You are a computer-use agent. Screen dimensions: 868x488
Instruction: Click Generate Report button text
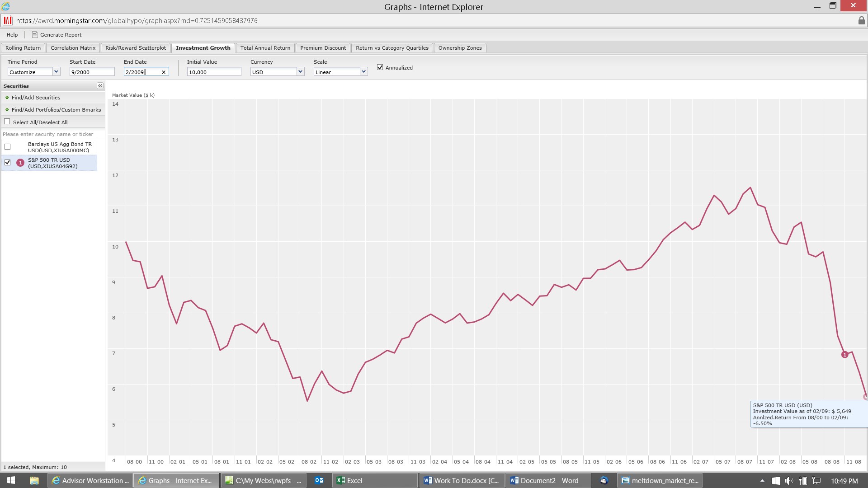pyautogui.click(x=61, y=35)
